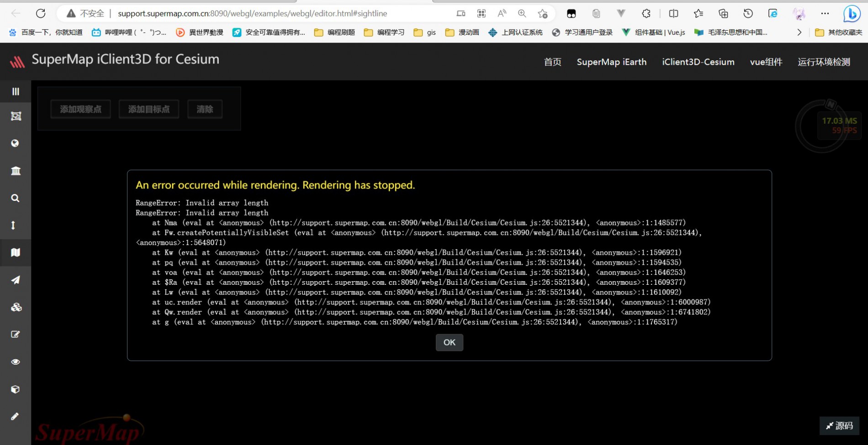Open the 異世界動漫 bookmark
868x445 pixels.
pyautogui.click(x=200, y=32)
